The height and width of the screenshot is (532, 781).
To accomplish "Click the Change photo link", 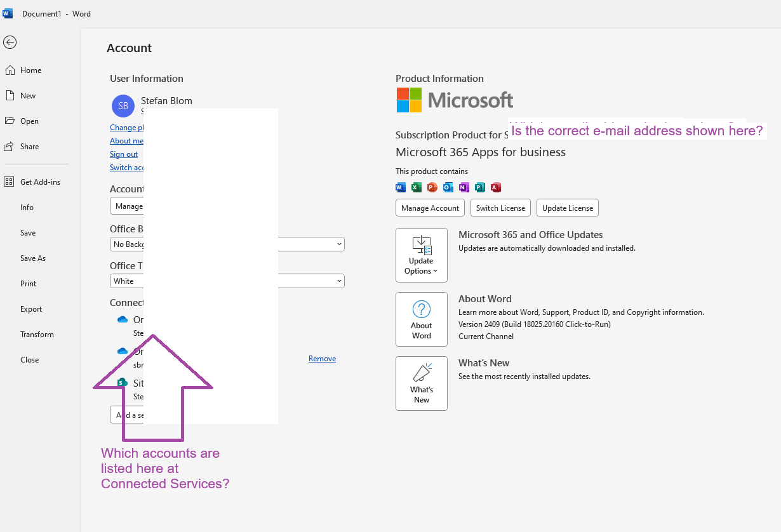I will 127,128.
